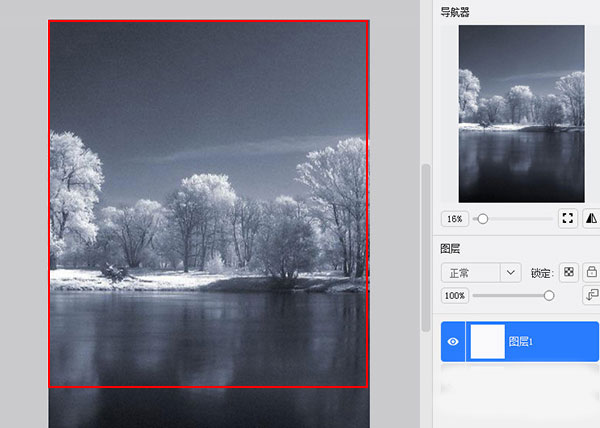
Task: Click the 锁定 label
Action: point(542,273)
